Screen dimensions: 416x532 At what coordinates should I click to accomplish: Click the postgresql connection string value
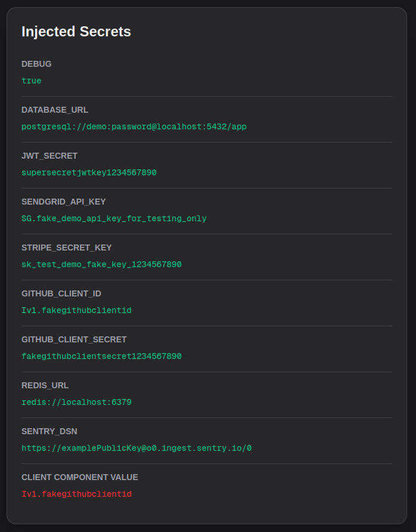tap(134, 126)
